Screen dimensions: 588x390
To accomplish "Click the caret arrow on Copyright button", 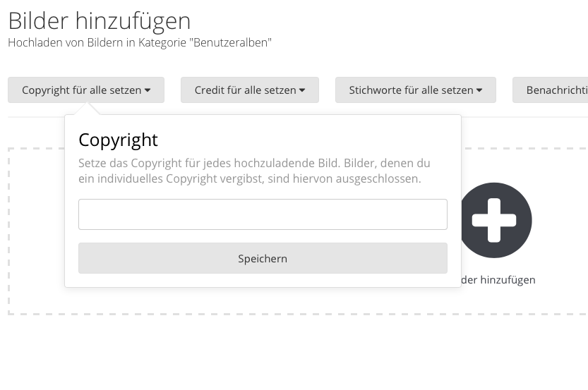I will point(148,90).
